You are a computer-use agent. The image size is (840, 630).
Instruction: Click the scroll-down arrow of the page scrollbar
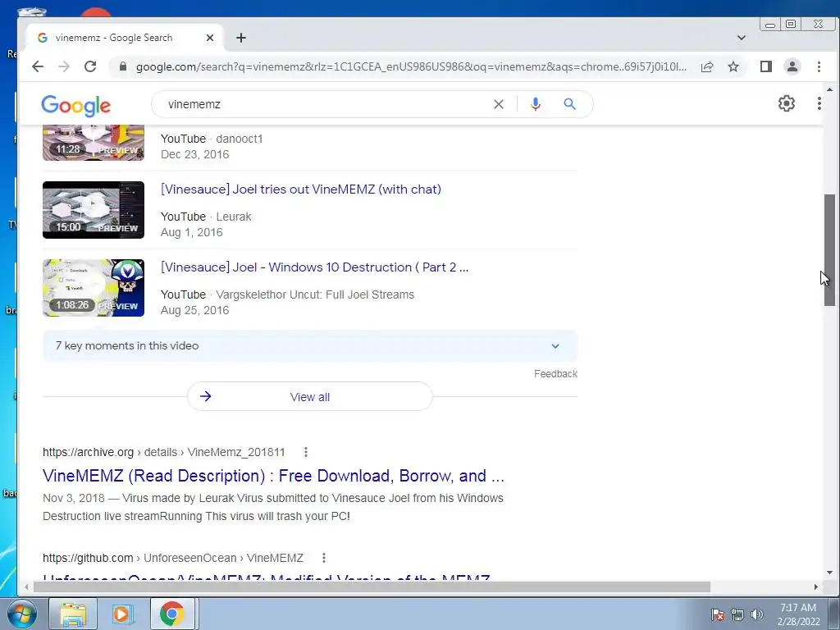[829, 573]
